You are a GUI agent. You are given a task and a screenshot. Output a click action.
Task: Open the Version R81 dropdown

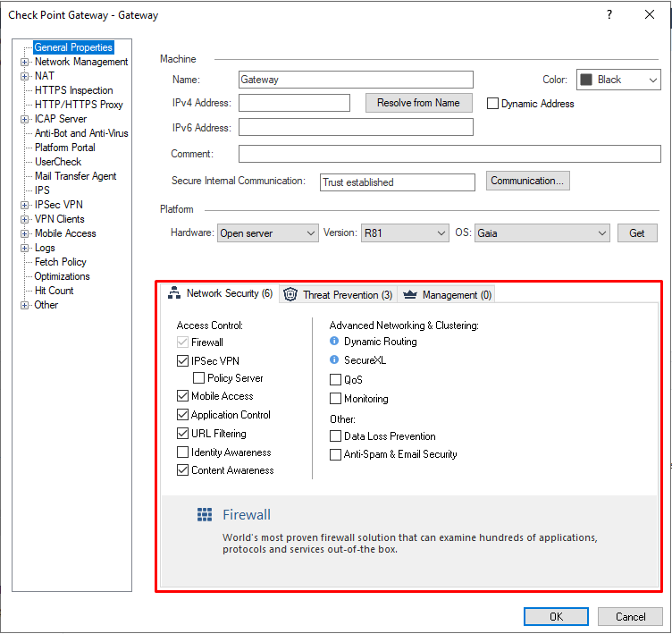coord(405,233)
